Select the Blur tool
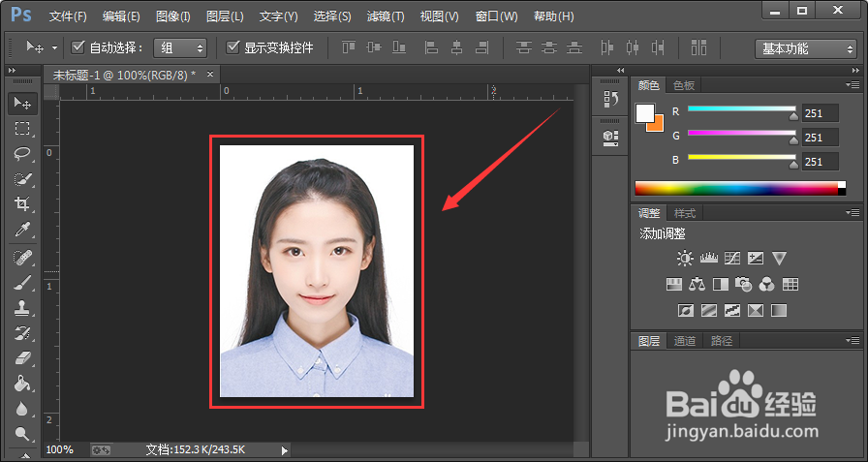Screen dimensions: 868x462 (22, 409)
